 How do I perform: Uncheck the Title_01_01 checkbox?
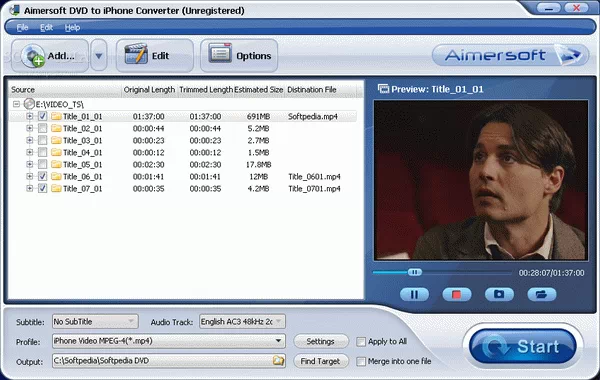click(x=42, y=116)
